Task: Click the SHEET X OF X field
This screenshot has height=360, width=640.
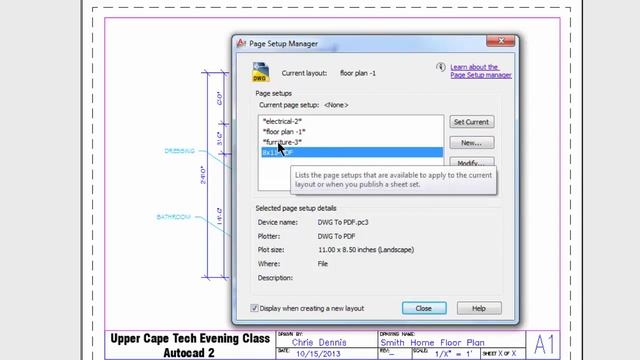Action: tap(500, 353)
